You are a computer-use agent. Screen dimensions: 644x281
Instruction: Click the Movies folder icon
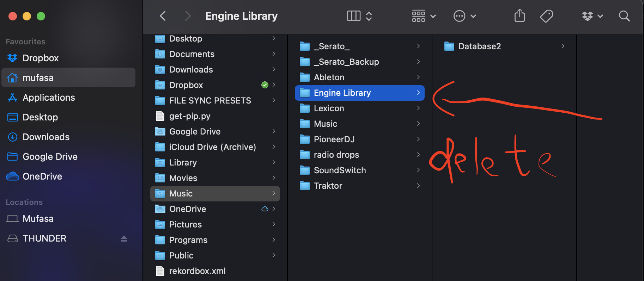(160, 178)
